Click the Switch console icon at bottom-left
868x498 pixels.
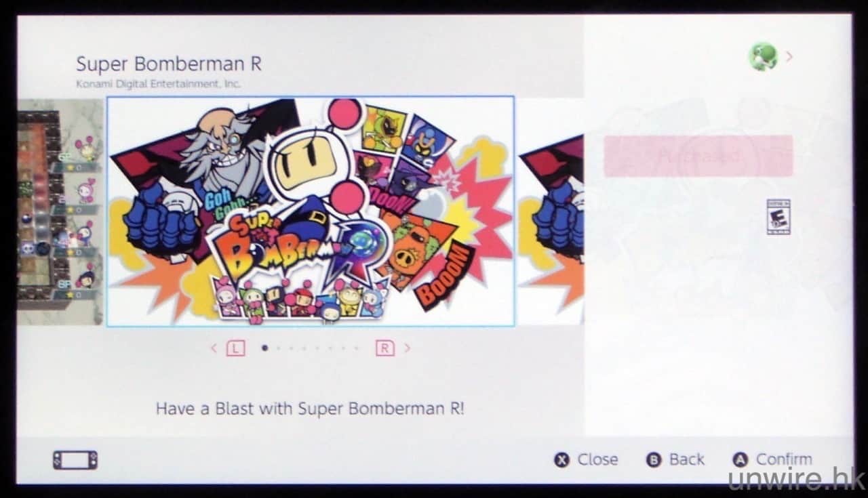pyautogui.click(x=75, y=460)
